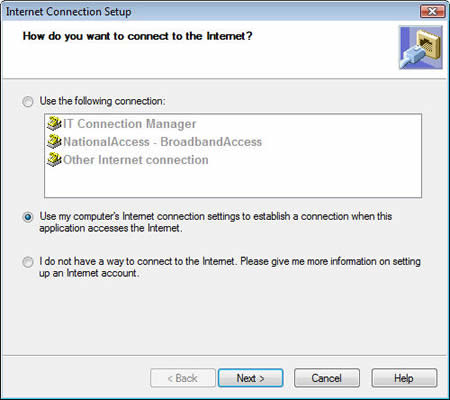Click the "up an Internet account" label line
This screenshot has height=400, width=450.
click(x=89, y=273)
